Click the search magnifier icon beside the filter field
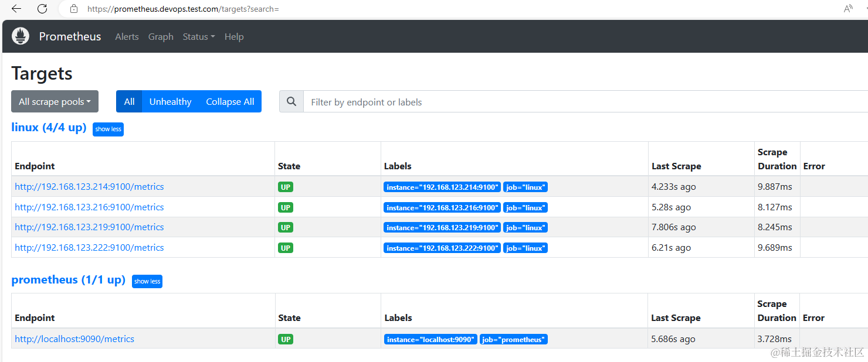 (291, 102)
